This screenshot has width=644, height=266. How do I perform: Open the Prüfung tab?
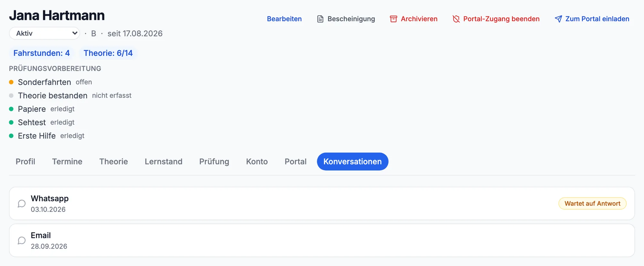(x=214, y=161)
